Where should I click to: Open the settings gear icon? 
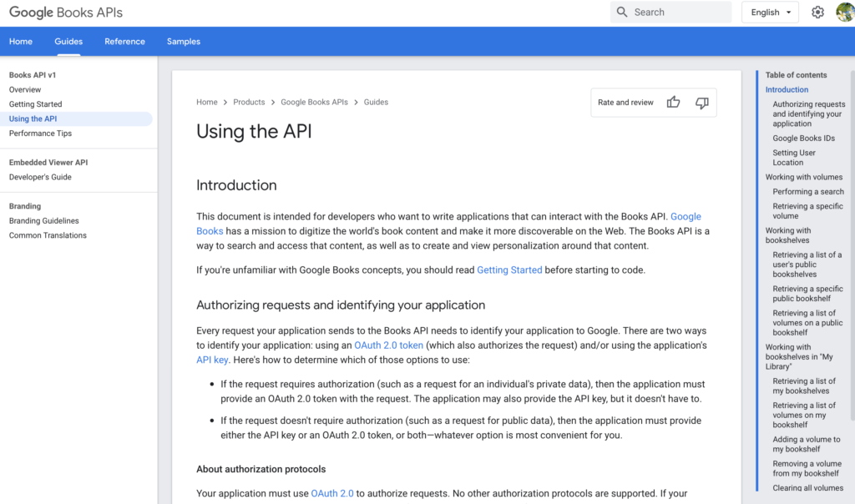point(817,12)
